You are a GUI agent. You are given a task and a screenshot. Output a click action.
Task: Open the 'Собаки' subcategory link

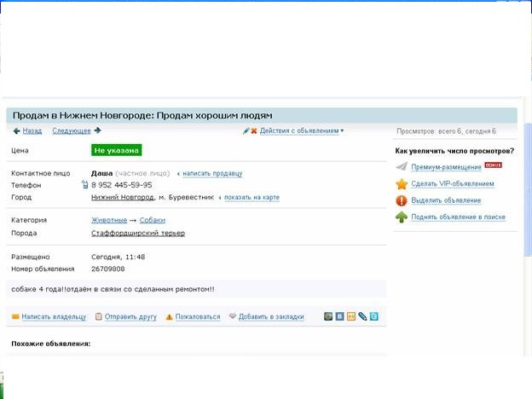(x=153, y=220)
